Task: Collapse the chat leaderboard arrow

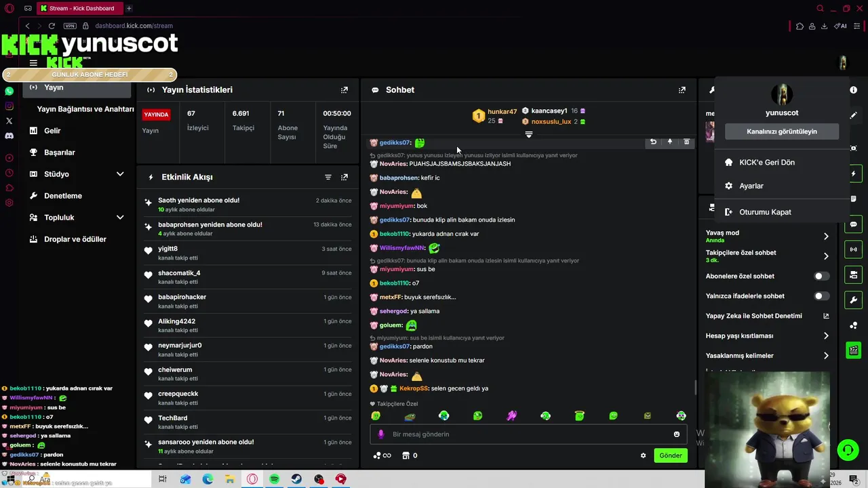Action: [x=529, y=134]
